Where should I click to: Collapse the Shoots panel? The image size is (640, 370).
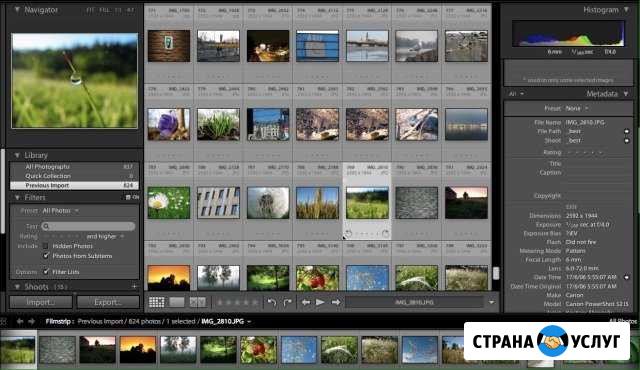[17, 287]
